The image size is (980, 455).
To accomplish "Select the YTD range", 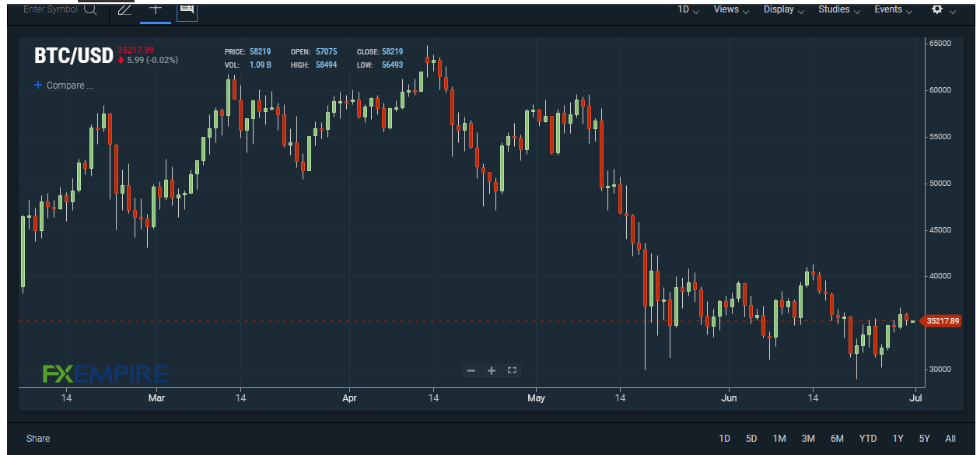I will click(868, 439).
